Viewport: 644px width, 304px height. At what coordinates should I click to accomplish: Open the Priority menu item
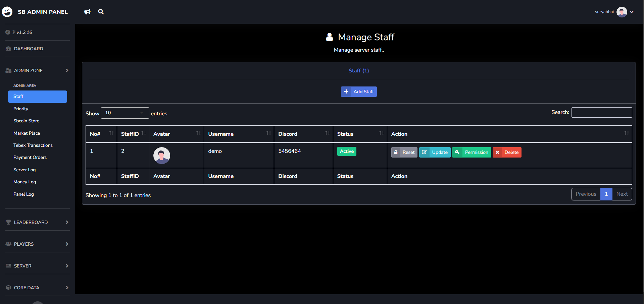pyautogui.click(x=21, y=109)
